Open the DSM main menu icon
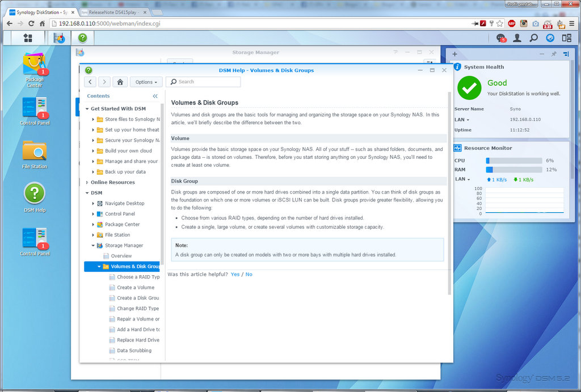581x392 pixels. [x=28, y=38]
